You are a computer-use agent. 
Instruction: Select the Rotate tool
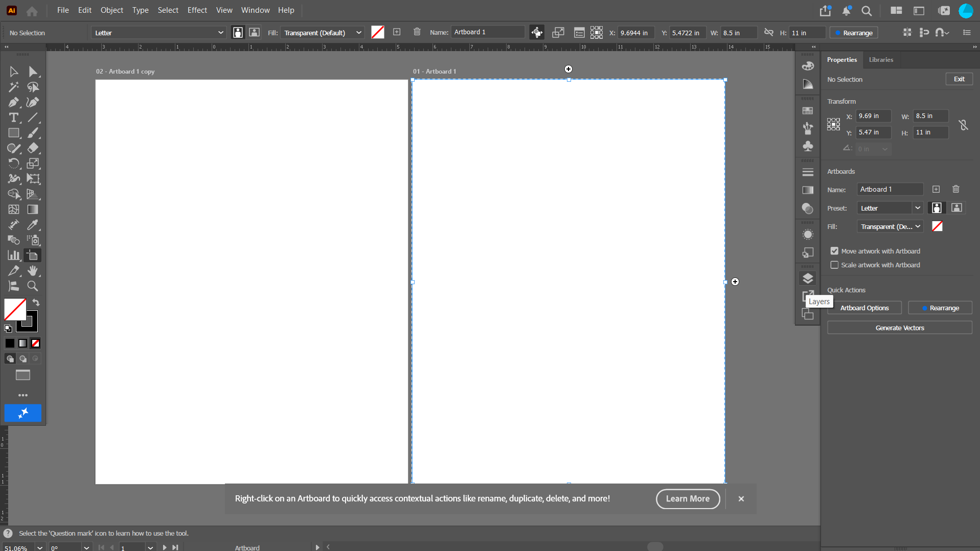(14, 164)
